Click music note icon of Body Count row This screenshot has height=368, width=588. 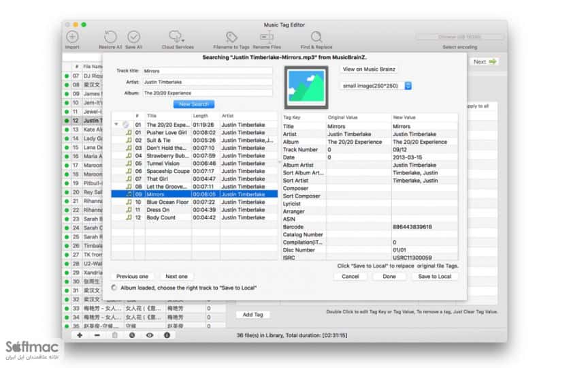pyautogui.click(x=129, y=217)
